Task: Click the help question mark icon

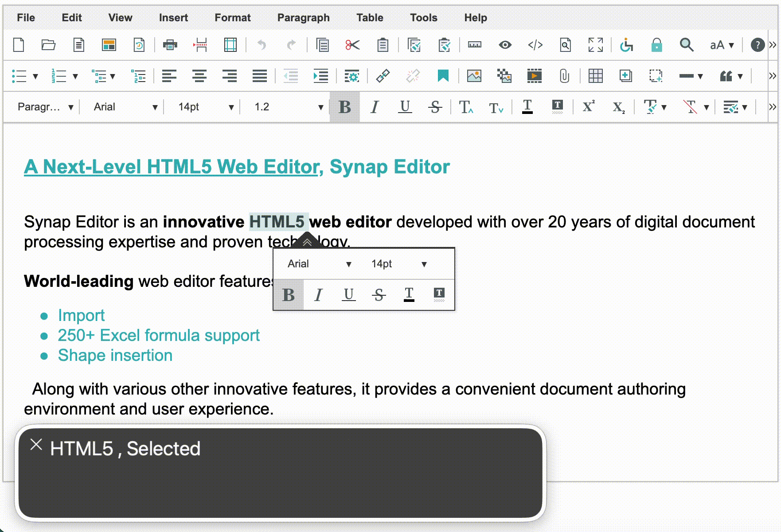Action: click(758, 45)
